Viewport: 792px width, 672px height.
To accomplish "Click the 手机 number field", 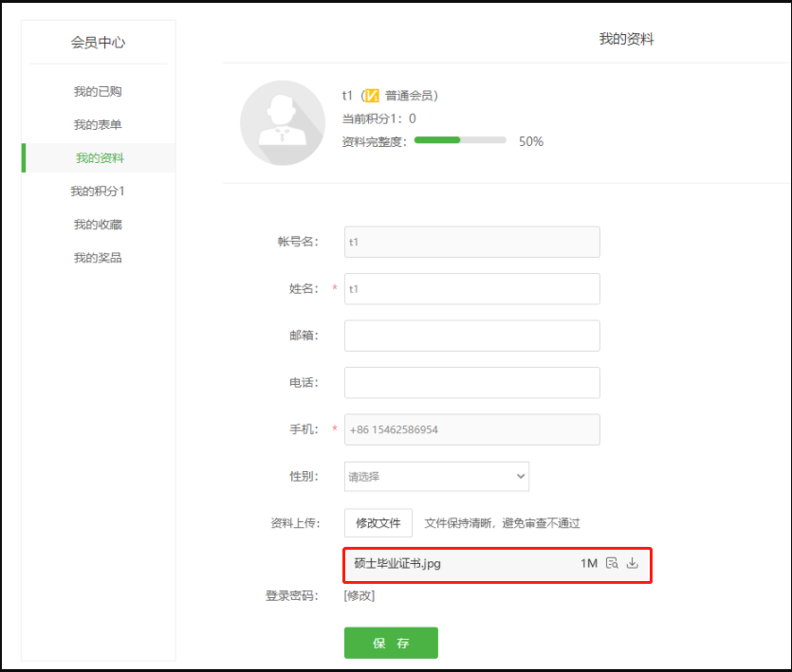I will click(x=471, y=429).
